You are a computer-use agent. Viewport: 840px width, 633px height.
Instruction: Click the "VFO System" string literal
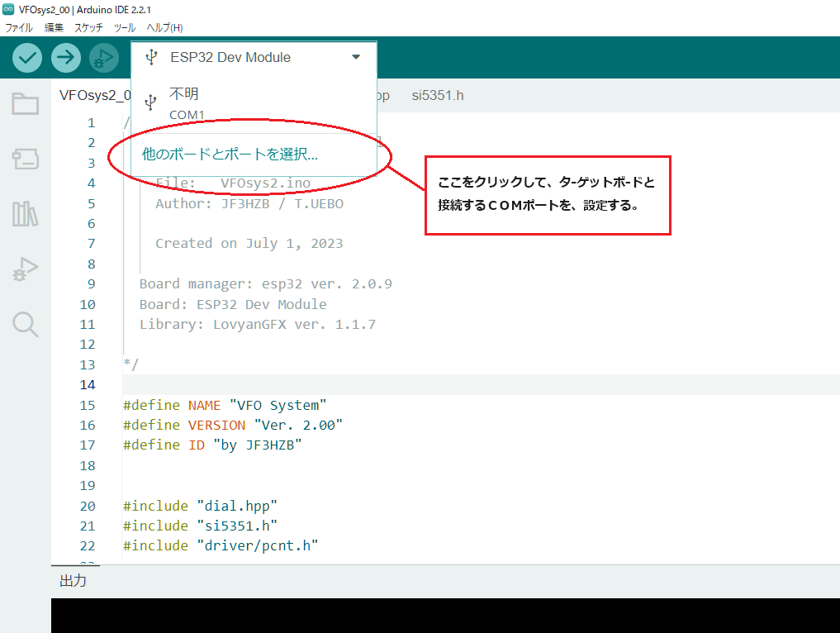[278, 405]
